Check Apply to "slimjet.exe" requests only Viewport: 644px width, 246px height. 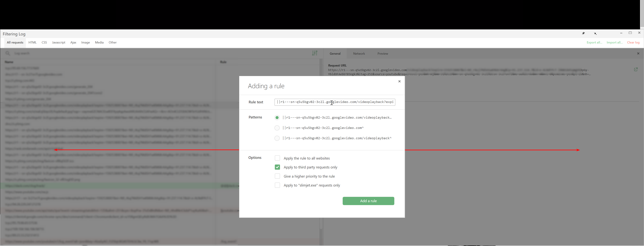[x=277, y=185]
